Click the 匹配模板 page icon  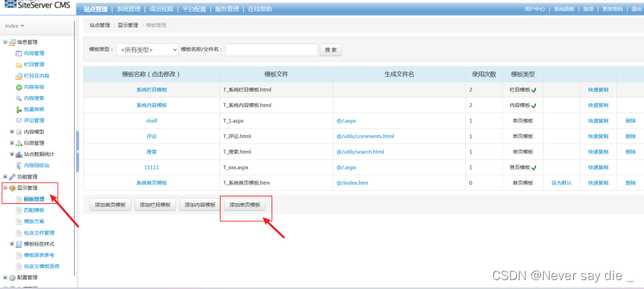coord(19,210)
